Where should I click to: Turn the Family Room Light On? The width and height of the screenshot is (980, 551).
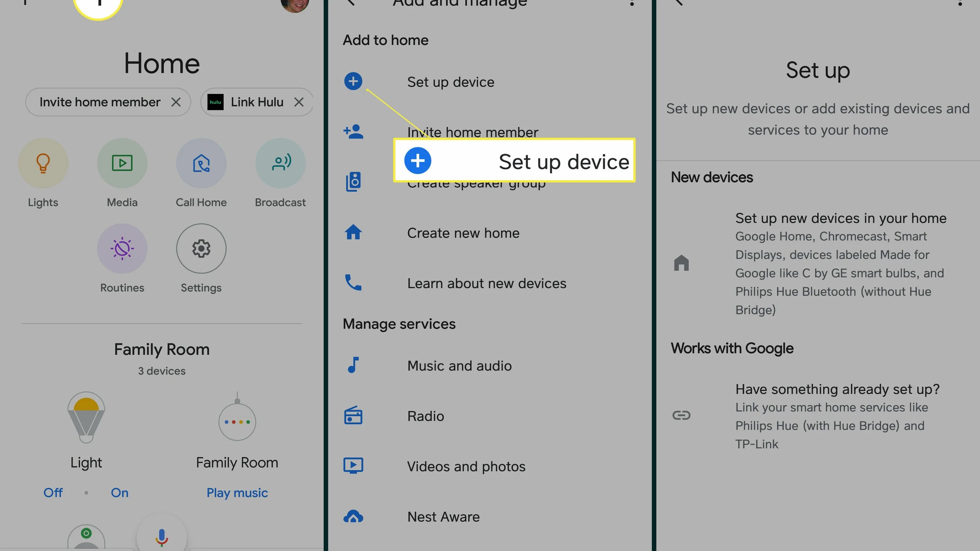coord(119,493)
